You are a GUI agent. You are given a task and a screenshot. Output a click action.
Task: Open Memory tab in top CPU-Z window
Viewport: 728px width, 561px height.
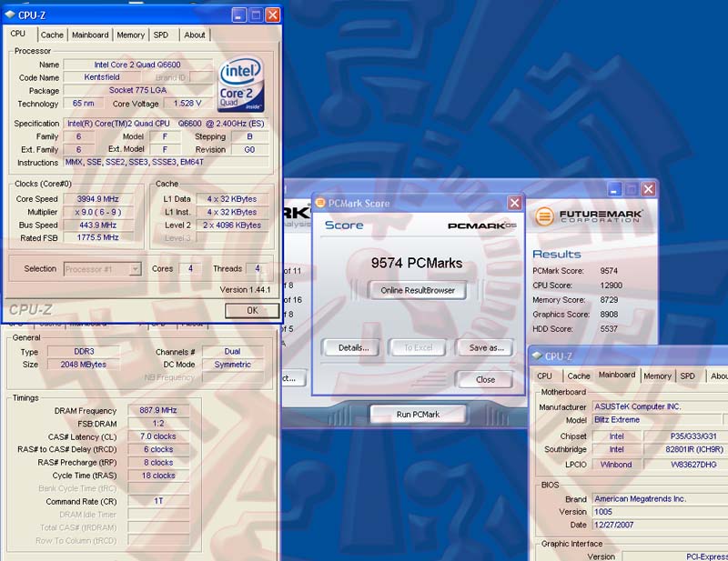[x=130, y=35]
